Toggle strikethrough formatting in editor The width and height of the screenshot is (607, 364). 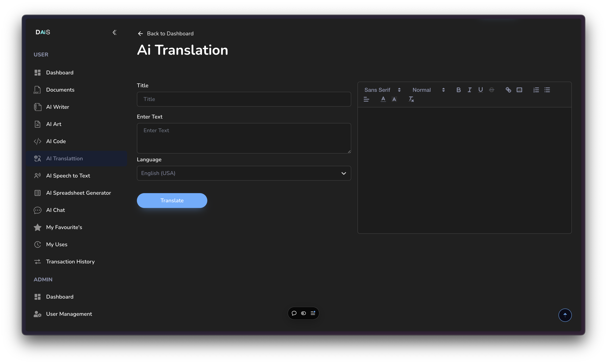492,90
